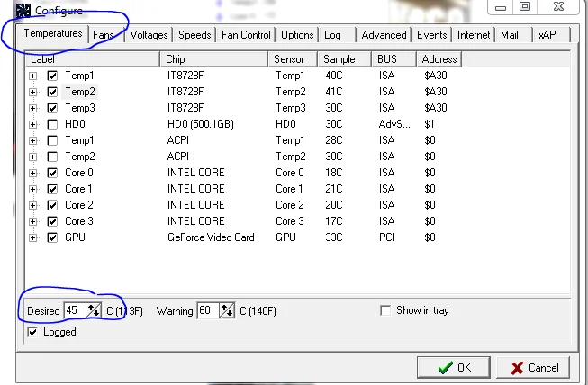Click the Desired temperature input field
The width and height of the screenshot is (588, 385).
point(75,310)
